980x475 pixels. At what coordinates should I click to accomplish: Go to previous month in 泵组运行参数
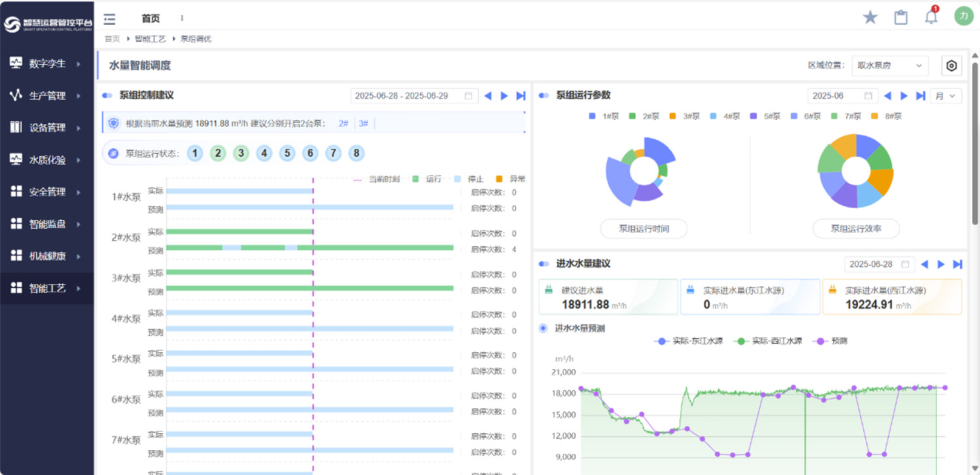[887, 96]
